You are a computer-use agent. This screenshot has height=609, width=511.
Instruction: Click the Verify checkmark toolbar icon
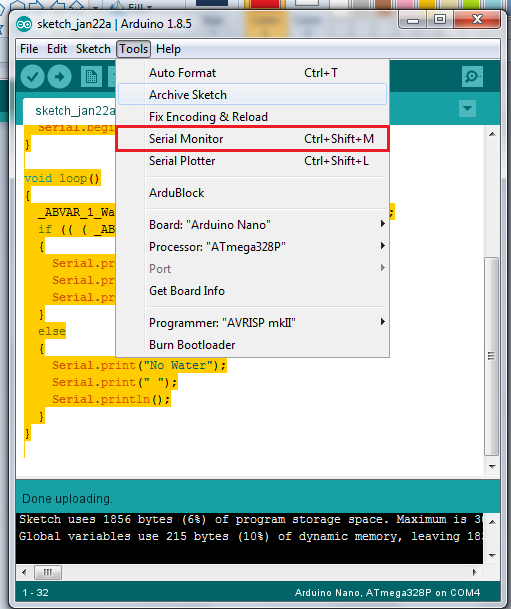click(32, 77)
